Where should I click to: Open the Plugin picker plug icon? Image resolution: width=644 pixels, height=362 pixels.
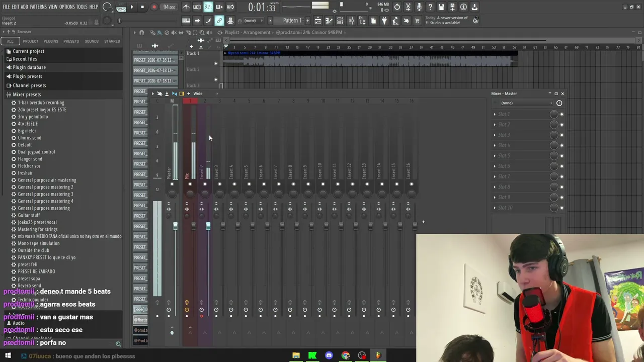click(384, 21)
